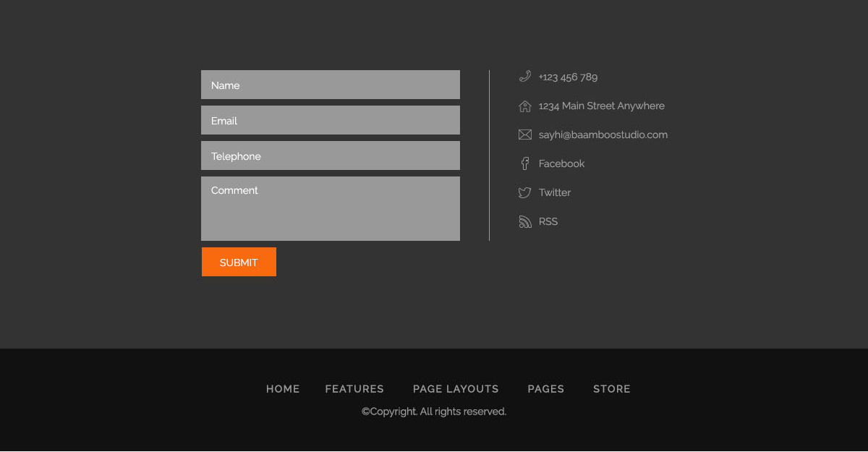Click the +123 456 789 phone number
Image resolution: width=868 pixels, height=452 pixels.
[568, 77]
